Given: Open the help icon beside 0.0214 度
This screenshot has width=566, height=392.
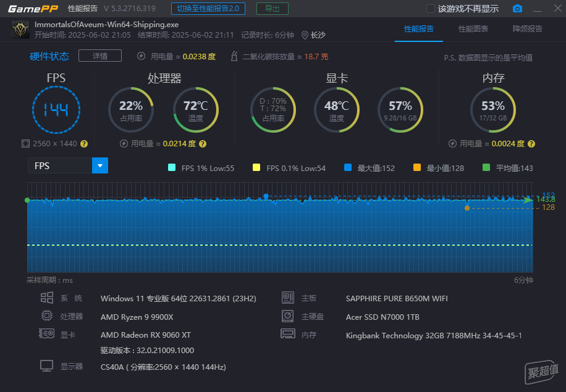Looking at the screenshot, I should pyautogui.click(x=203, y=144).
